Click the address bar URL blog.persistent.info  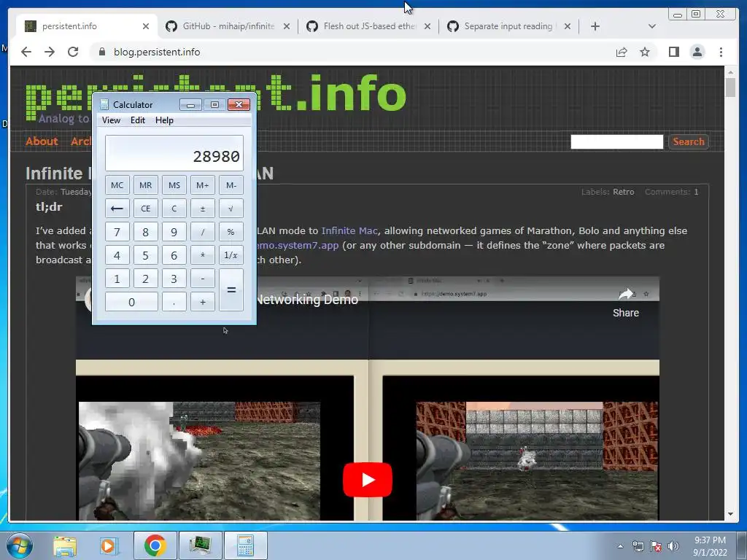157,52
